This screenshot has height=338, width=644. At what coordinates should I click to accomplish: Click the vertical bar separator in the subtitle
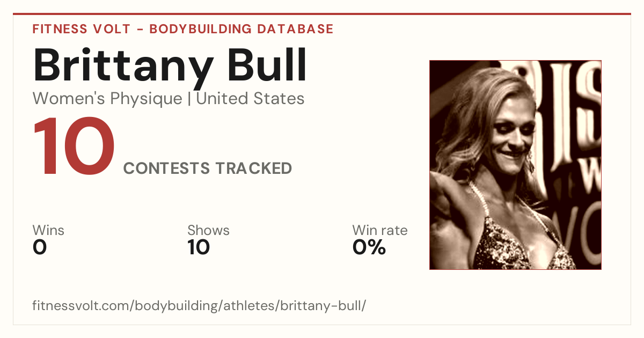189,100
